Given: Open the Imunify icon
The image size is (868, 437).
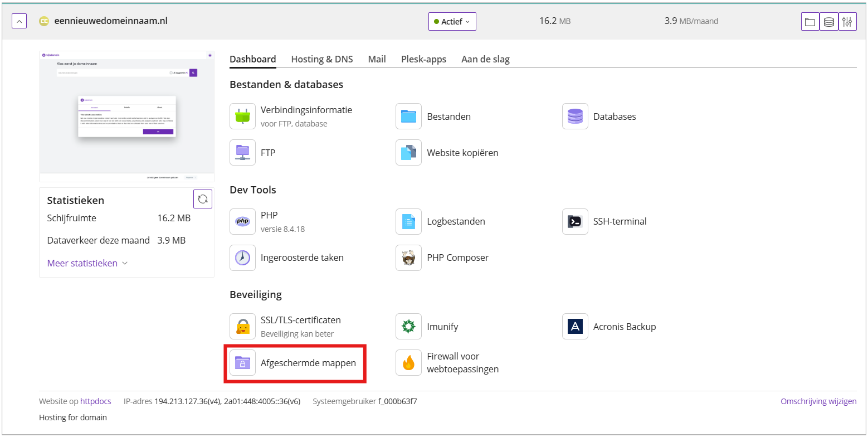Looking at the screenshot, I should tap(409, 327).
